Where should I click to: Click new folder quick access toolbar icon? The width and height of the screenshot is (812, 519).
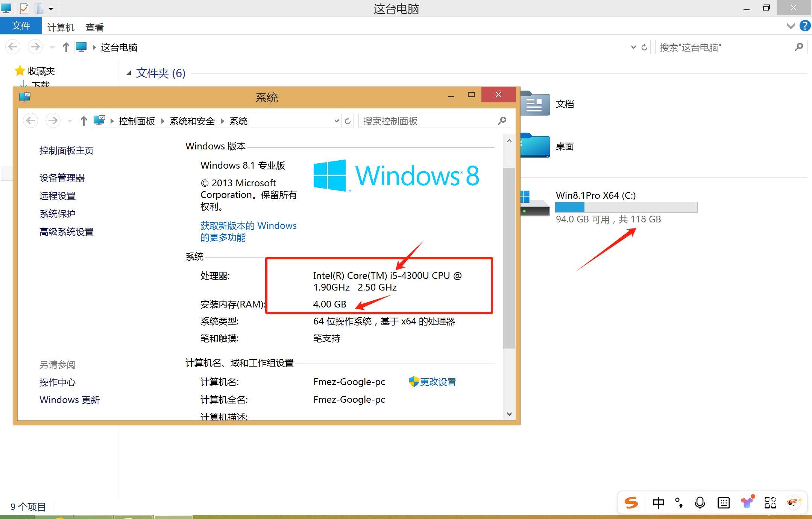point(38,8)
